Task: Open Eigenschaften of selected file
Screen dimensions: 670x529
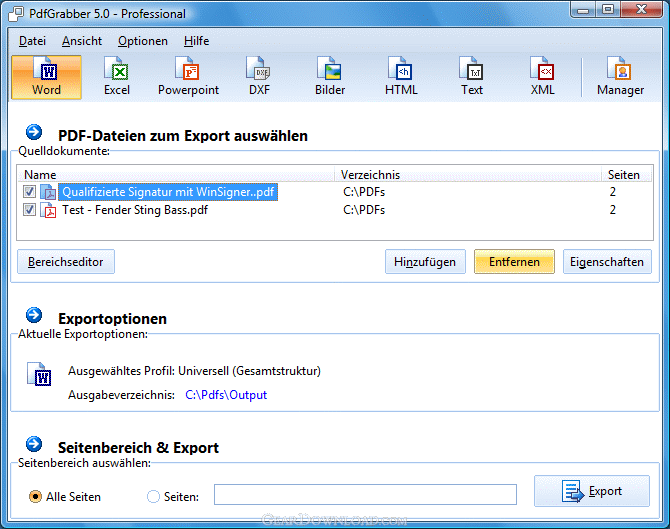Action: tap(607, 262)
